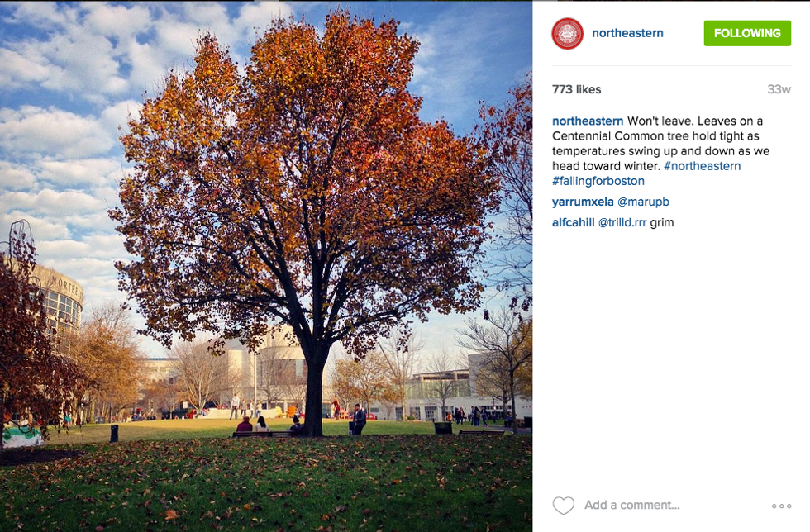810x532 pixels.
Task: Open the northeastern profile from the header username
Action: tap(627, 33)
